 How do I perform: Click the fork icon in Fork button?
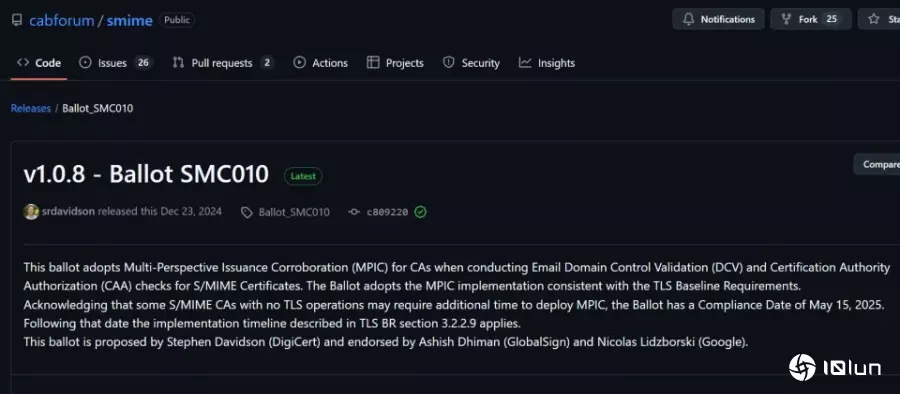click(x=786, y=20)
